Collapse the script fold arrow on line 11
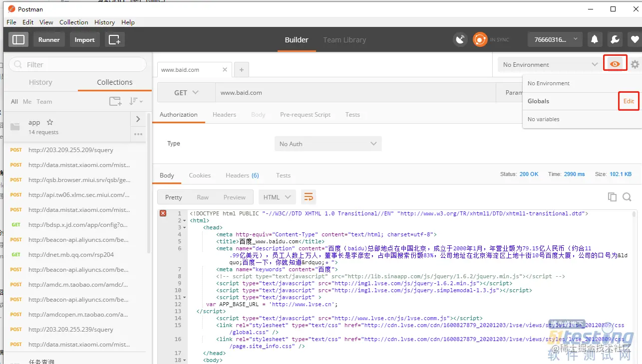This screenshot has width=642, height=364. coord(185,297)
